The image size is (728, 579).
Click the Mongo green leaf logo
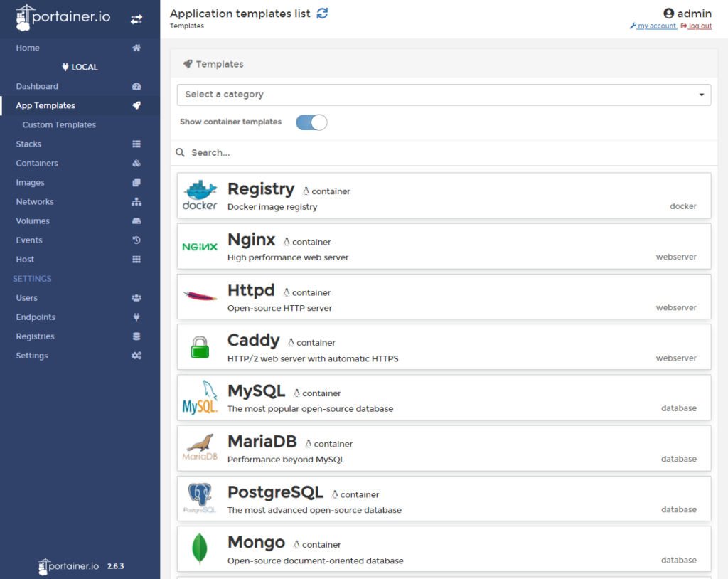[x=200, y=548]
